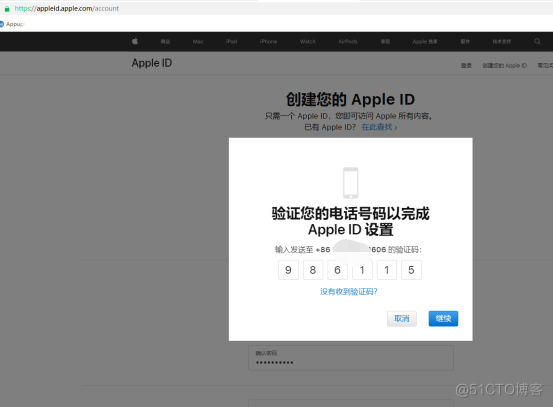
Task: Open the 配件 navigation menu item
Action: 465,42
